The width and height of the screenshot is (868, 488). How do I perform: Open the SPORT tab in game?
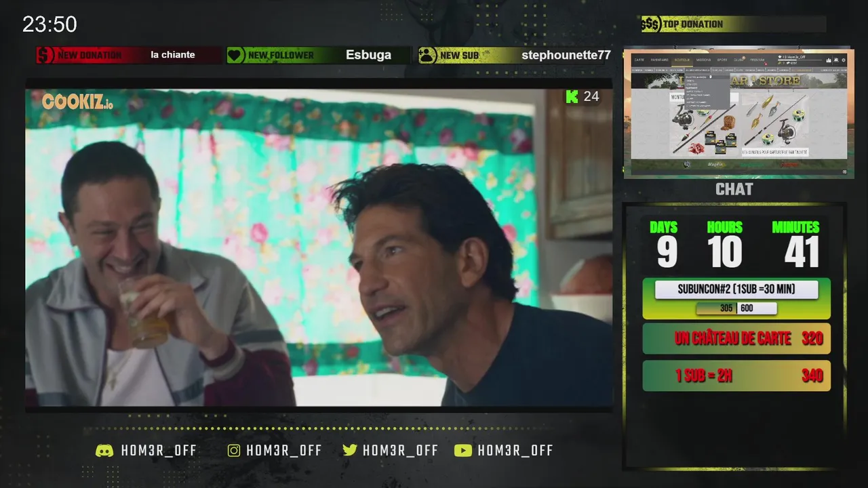coord(722,60)
